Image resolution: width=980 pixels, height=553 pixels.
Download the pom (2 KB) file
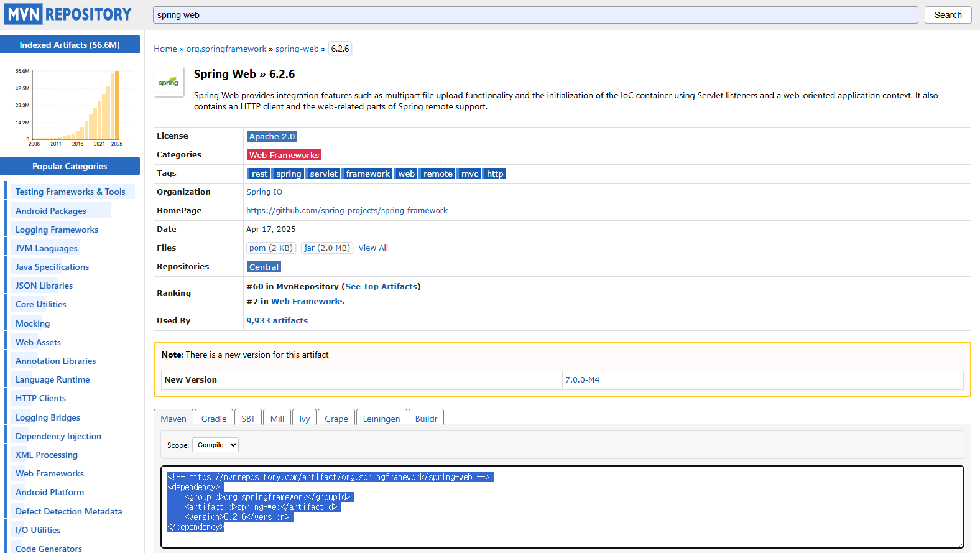pos(271,248)
